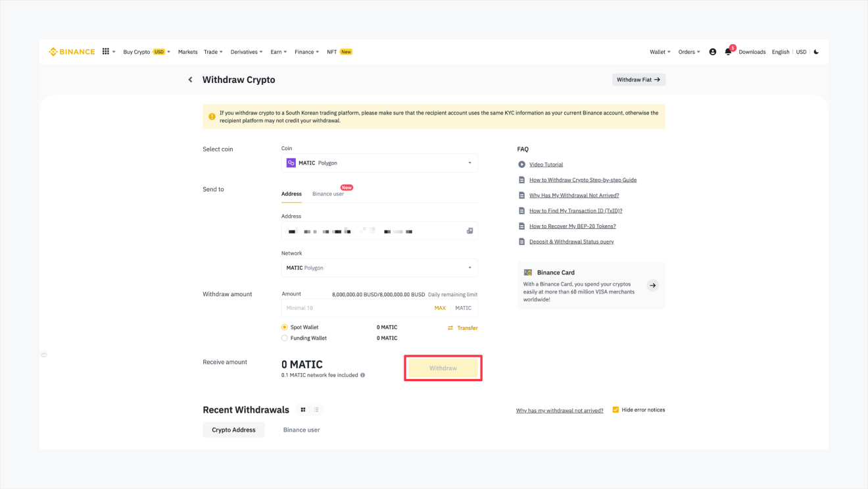The image size is (868, 489).
Task: Click MAX in the amount field
Action: click(x=440, y=308)
